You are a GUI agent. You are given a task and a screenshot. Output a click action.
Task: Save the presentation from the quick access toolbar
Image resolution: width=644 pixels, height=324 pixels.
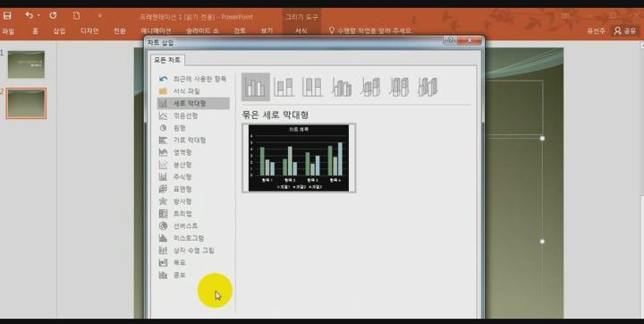pos(7,16)
